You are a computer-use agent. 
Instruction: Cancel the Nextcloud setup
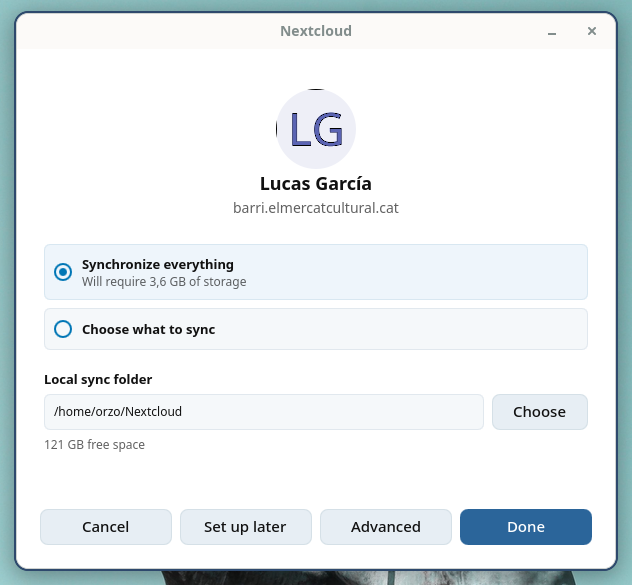click(x=106, y=527)
